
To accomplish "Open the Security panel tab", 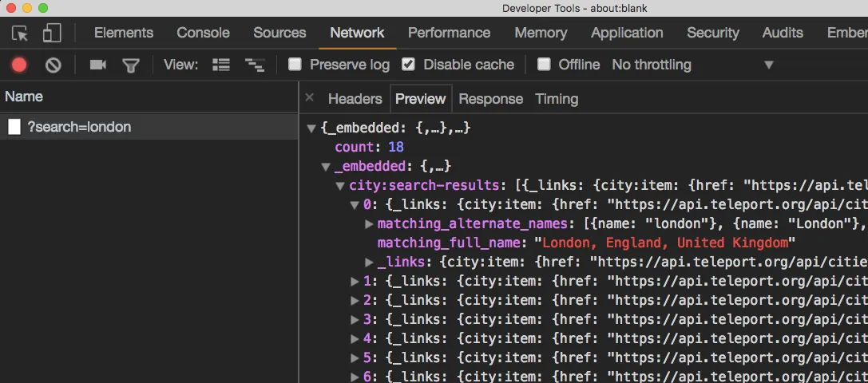I will tap(713, 34).
